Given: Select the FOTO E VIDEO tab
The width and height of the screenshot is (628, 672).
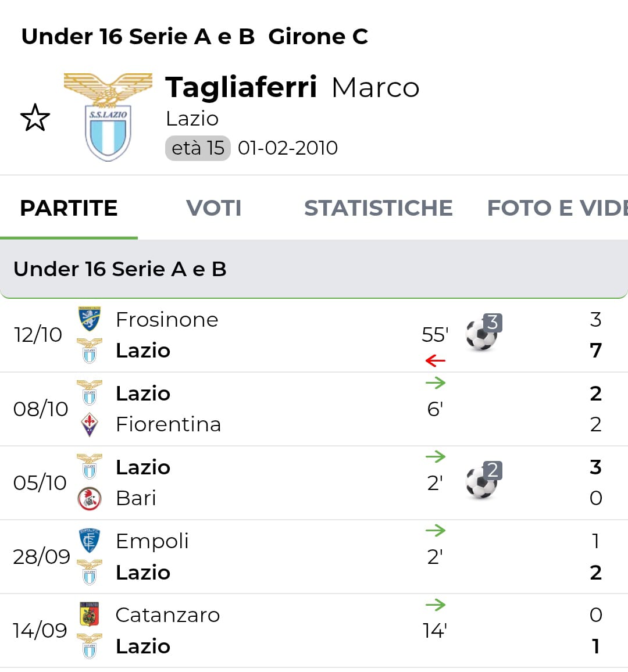Looking at the screenshot, I should (x=556, y=208).
